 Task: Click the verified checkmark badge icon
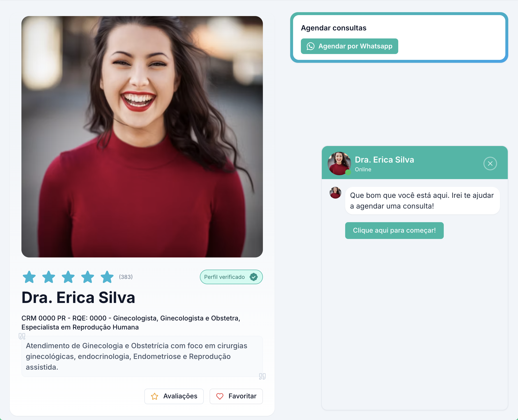click(254, 277)
